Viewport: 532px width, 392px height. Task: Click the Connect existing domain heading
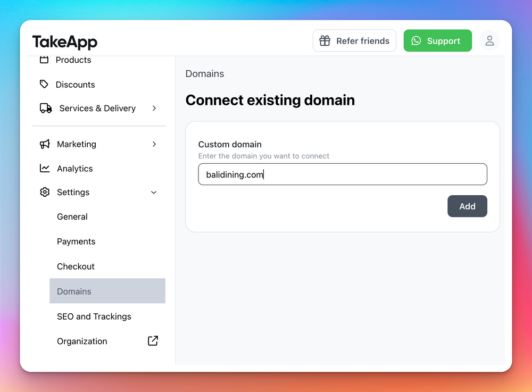coord(270,101)
